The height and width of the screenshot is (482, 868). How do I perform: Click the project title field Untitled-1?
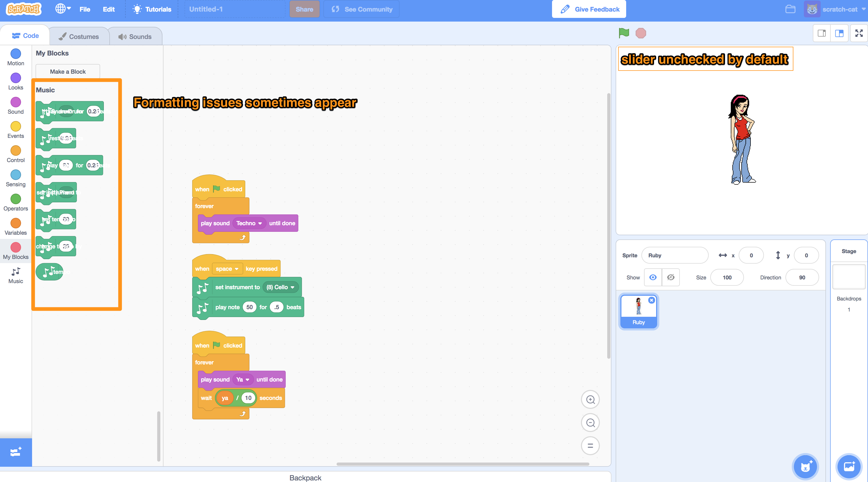point(234,9)
